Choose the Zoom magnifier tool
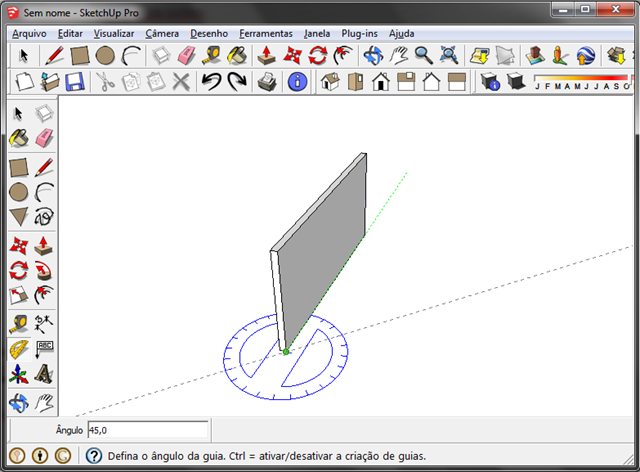This screenshot has height=472, width=640. pyautogui.click(x=424, y=56)
